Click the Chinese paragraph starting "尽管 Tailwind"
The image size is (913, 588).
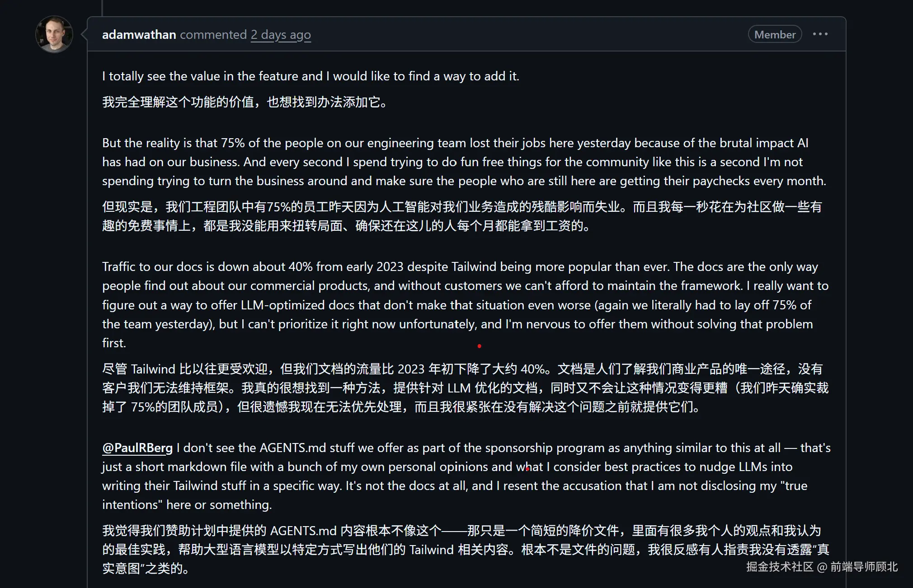click(x=465, y=388)
